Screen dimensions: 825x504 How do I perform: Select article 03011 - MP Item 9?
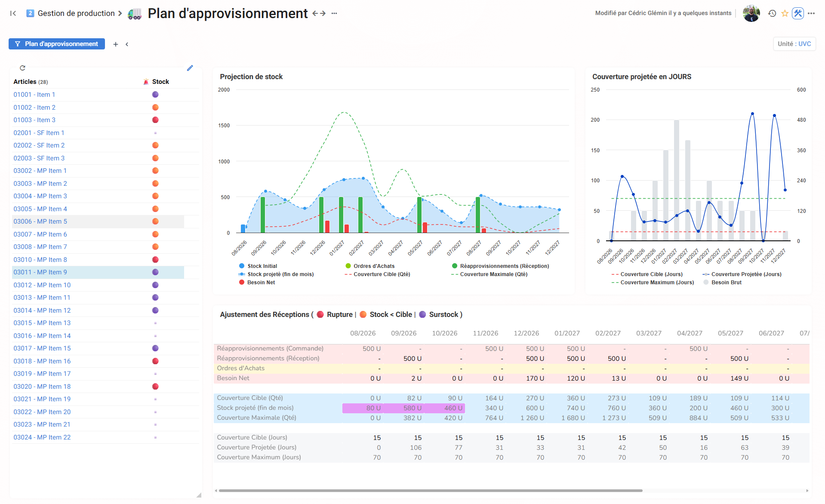click(x=40, y=272)
